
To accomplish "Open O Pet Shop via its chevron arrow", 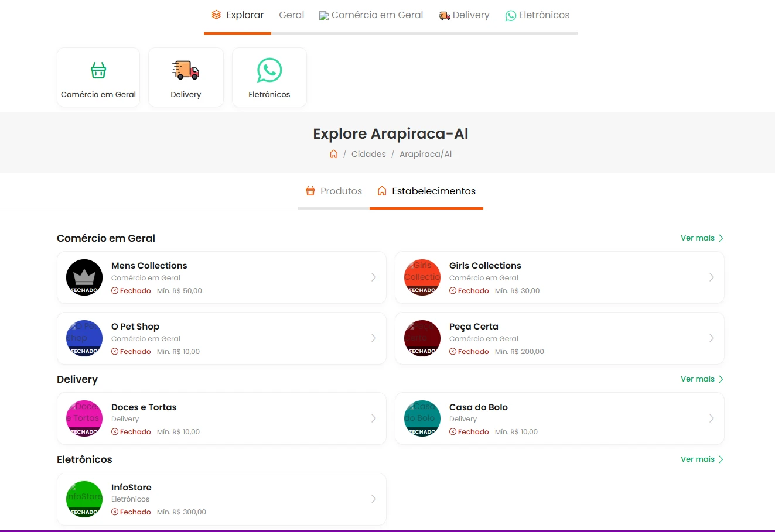I will (x=374, y=338).
